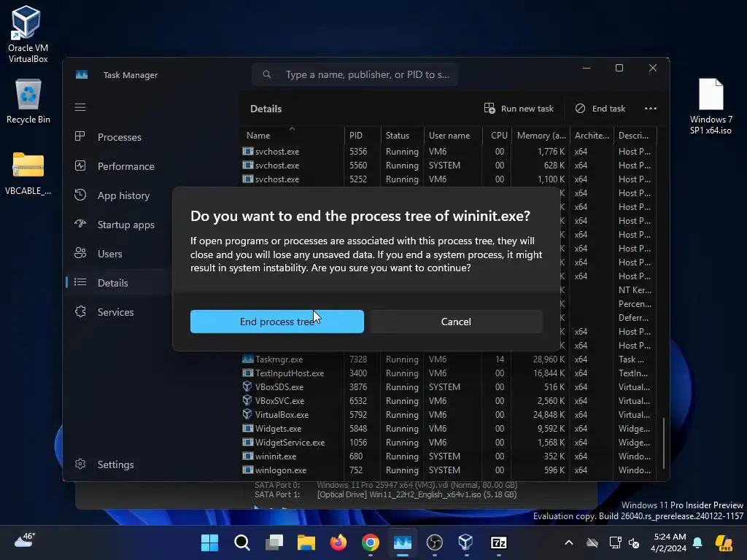
Task: Open the notification bell in system tray
Action: (x=697, y=542)
